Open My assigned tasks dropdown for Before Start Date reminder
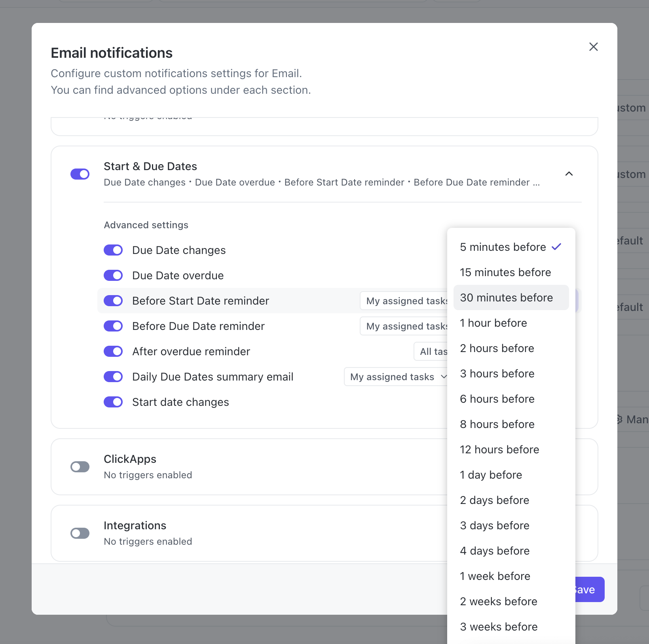 pyautogui.click(x=404, y=301)
